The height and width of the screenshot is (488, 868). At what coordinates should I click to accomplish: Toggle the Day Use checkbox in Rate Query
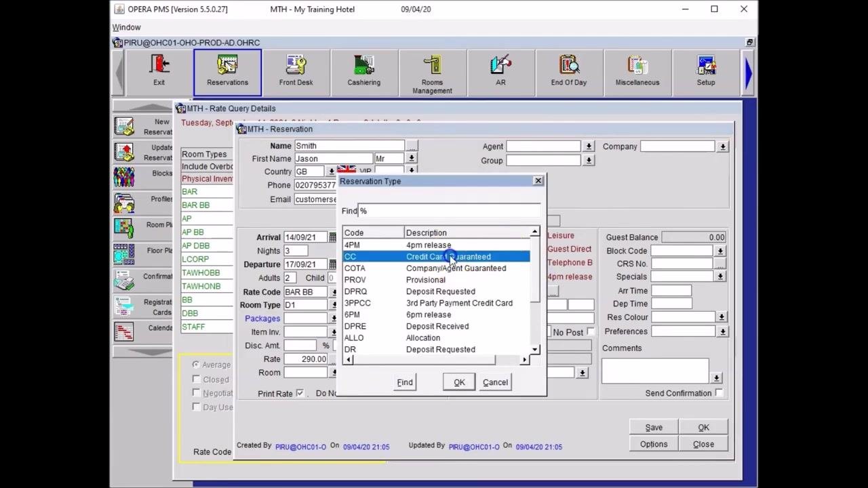coord(196,407)
